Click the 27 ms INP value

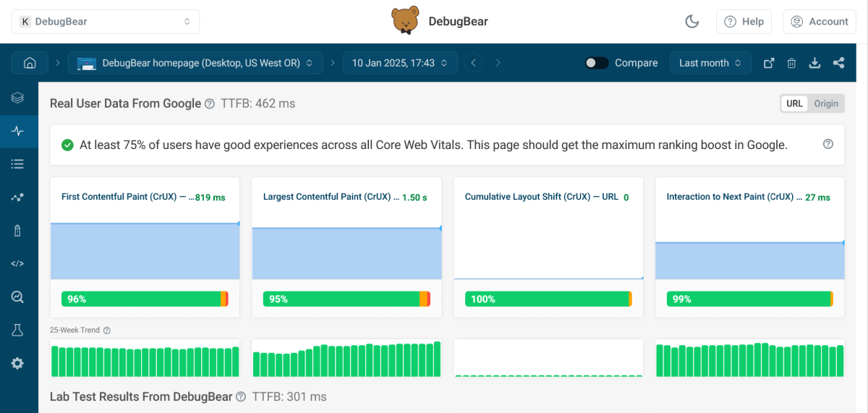(x=817, y=197)
